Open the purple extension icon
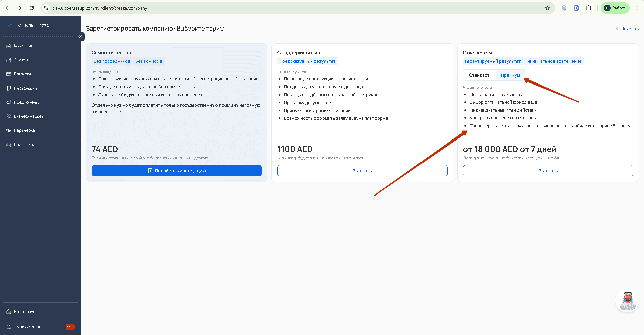This screenshot has width=644, height=335. click(576, 8)
